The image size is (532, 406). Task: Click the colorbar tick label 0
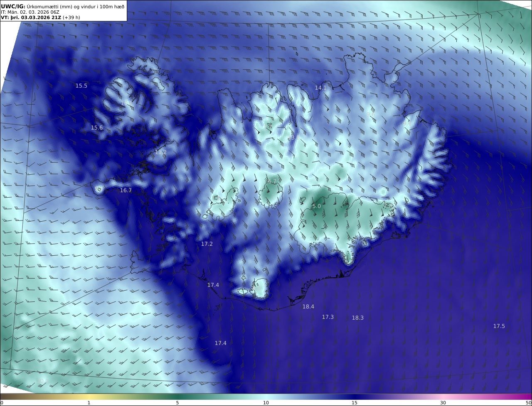point(2,403)
